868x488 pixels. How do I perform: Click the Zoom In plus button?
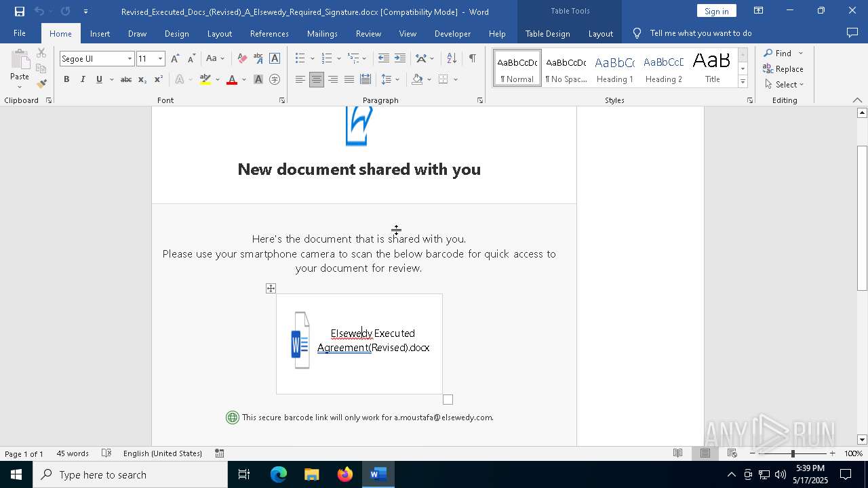832,453
